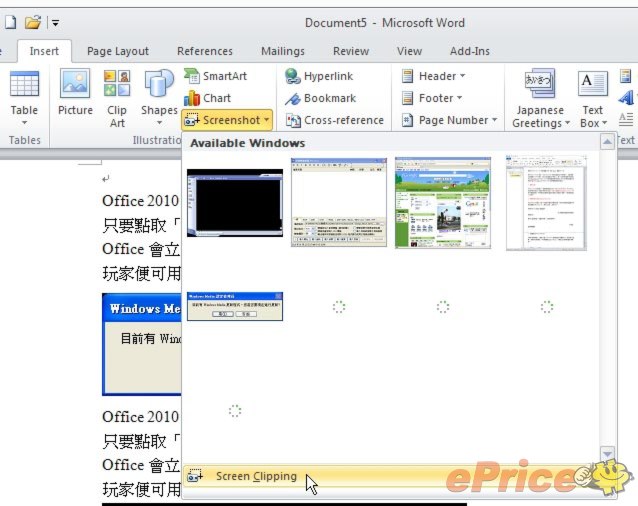Click the Shapes icon
The width and height of the screenshot is (638, 506).
tap(159, 83)
